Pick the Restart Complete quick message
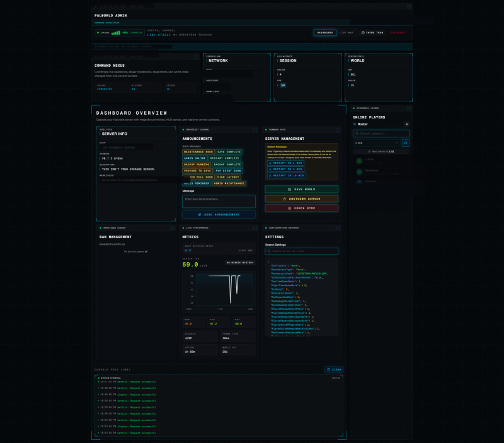The height and width of the screenshot is (443, 504). (225, 158)
